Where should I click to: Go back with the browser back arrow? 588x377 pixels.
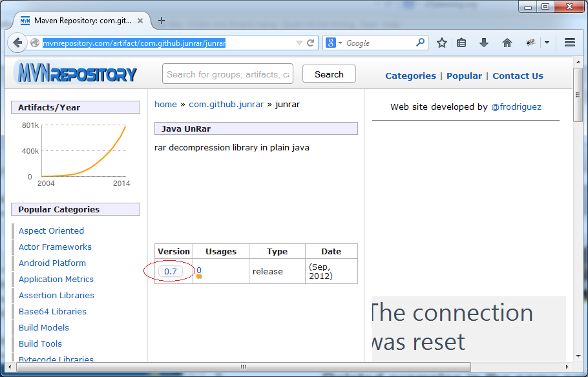tap(17, 43)
